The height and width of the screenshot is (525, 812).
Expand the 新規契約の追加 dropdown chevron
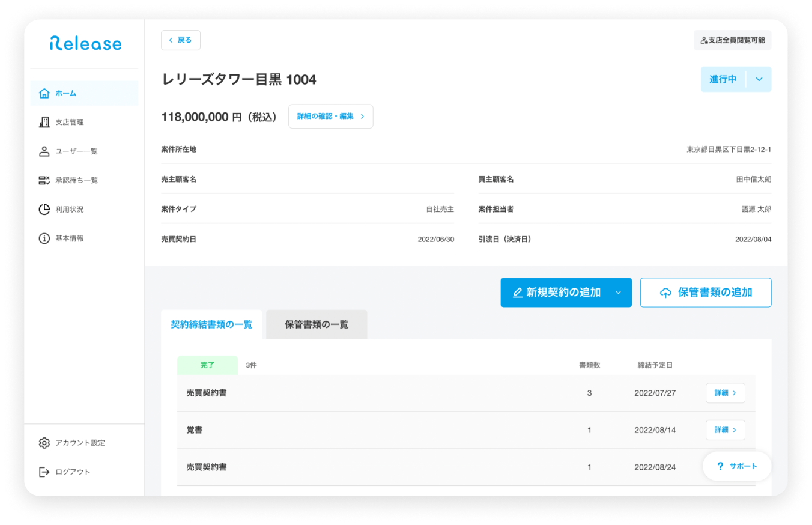click(618, 293)
